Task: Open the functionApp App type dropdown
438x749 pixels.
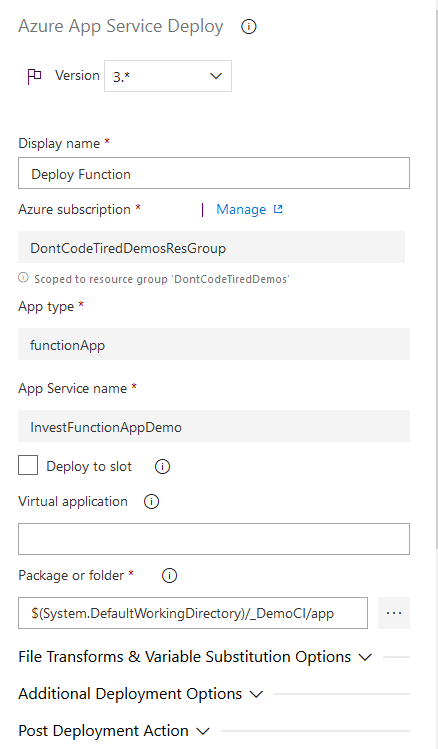Action: coord(214,344)
